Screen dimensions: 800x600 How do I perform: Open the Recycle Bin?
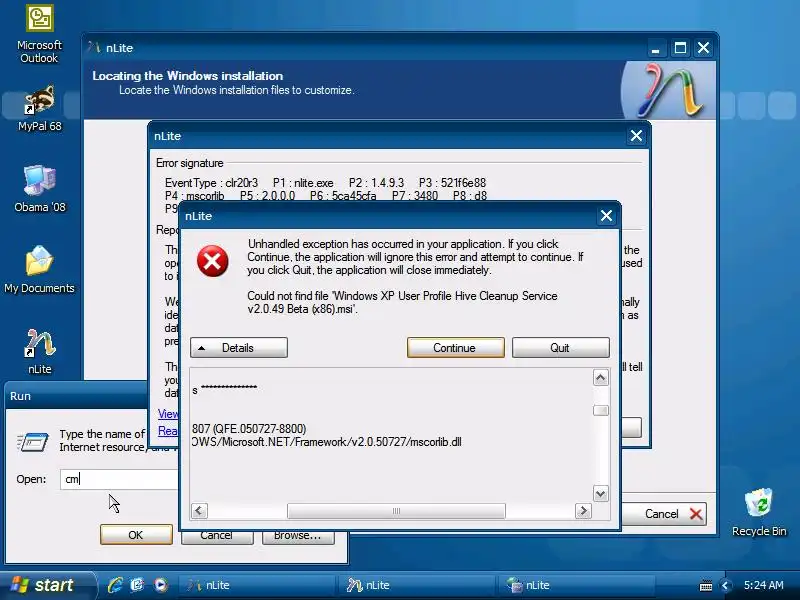[x=759, y=512]
